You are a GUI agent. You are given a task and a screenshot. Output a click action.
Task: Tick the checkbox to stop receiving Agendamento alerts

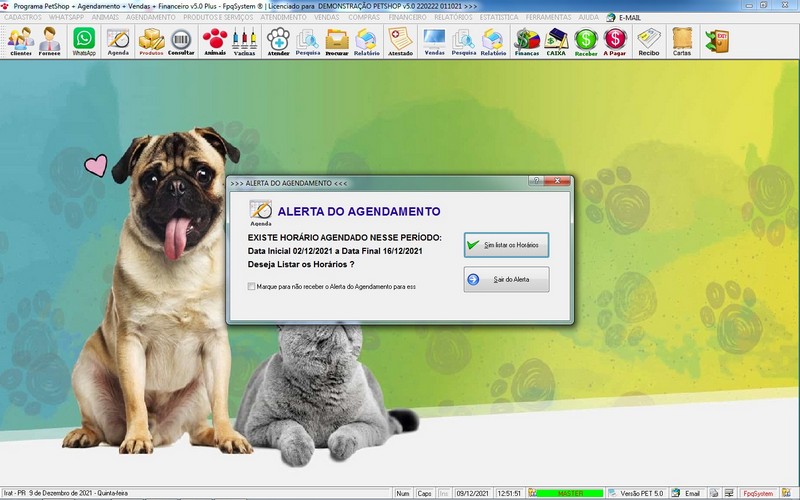coord(251,286)
